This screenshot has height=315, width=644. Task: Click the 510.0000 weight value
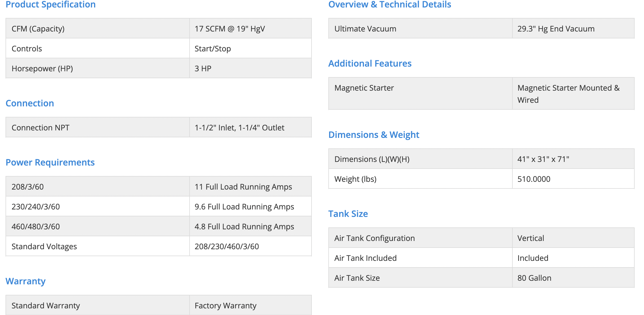[534, 179]
